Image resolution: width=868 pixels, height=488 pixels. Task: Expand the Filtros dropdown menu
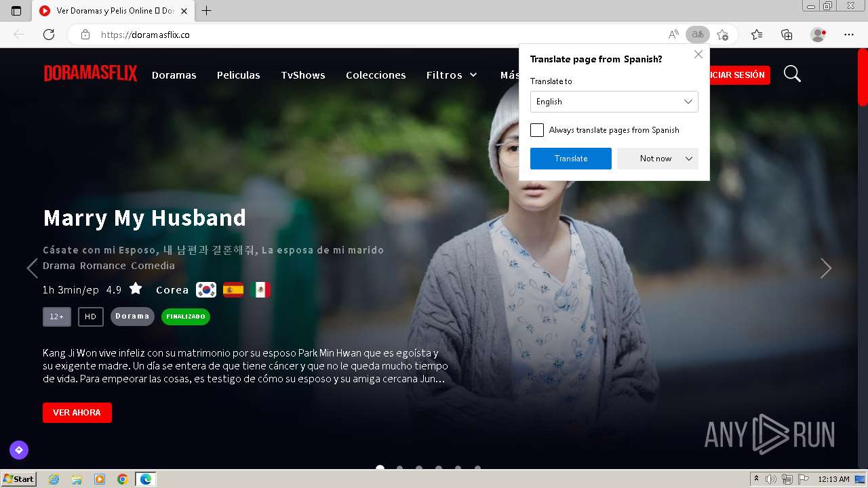coord(452,75)
